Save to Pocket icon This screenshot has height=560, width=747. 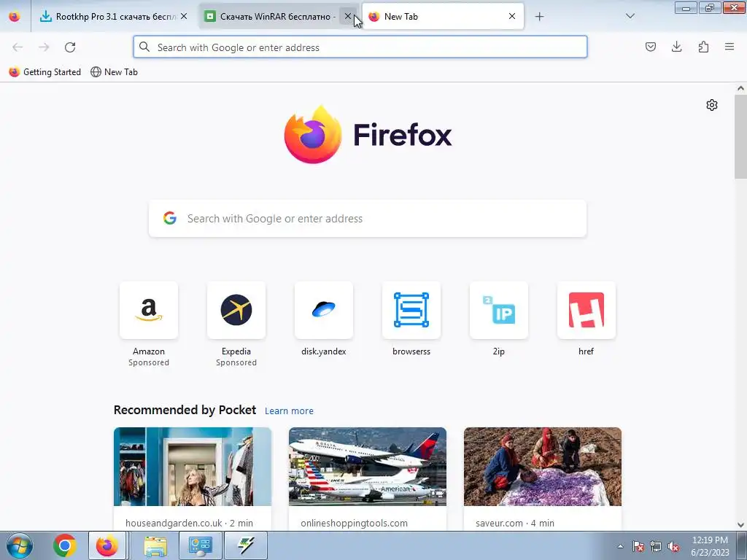pos(651,47)
